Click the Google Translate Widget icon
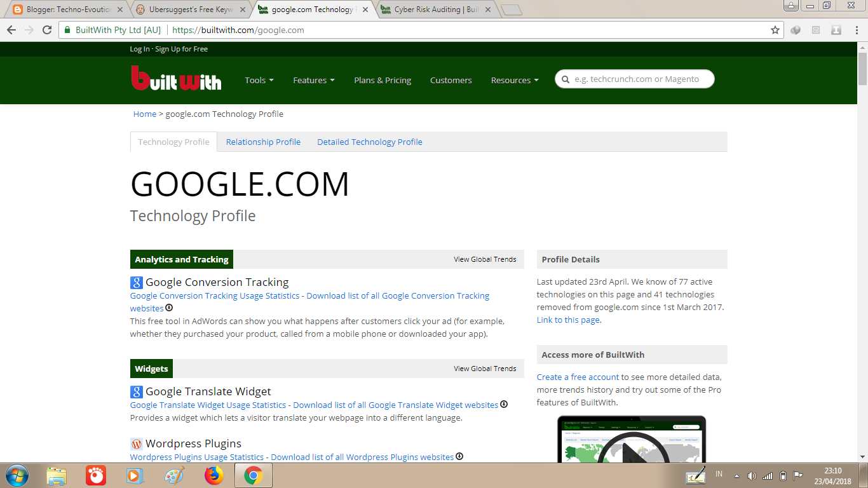Screen dimensions: 868x488 point(137,392)
